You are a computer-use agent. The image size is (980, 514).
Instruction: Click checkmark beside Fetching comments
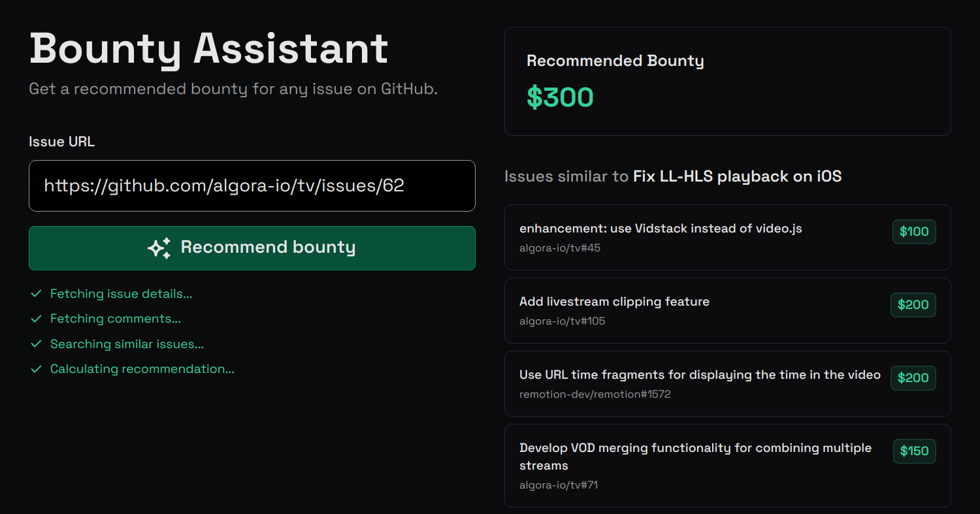point(37,319)
